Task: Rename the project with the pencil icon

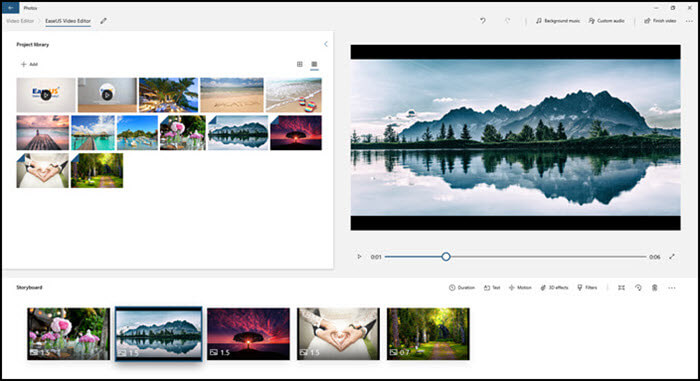Action: [104, 21]
